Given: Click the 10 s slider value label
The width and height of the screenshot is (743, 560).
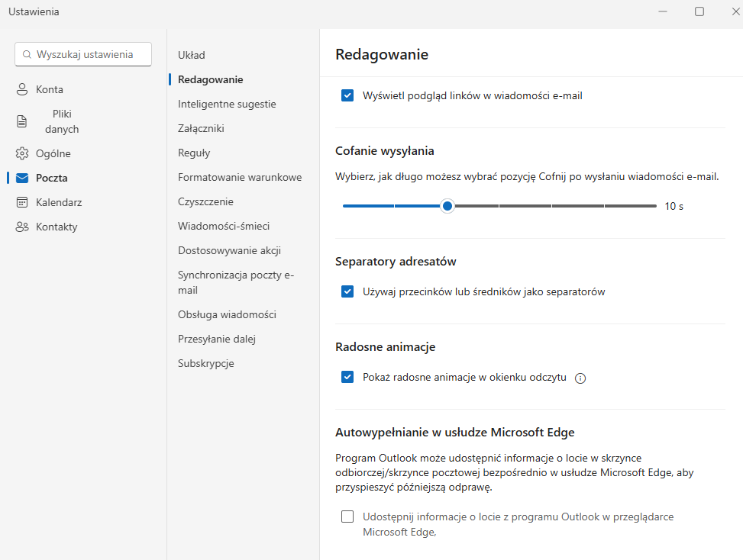Looking at the screenshot, I should (674, 206).
